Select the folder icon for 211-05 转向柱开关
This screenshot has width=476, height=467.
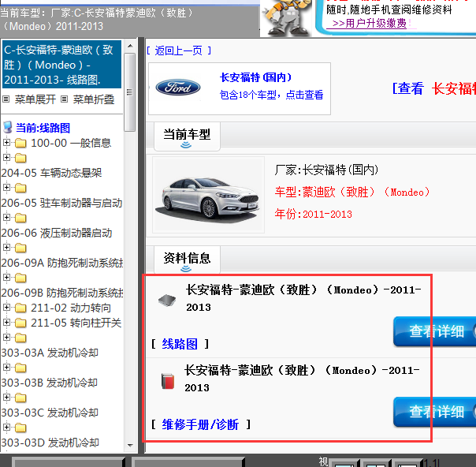[x=20, y=323]
